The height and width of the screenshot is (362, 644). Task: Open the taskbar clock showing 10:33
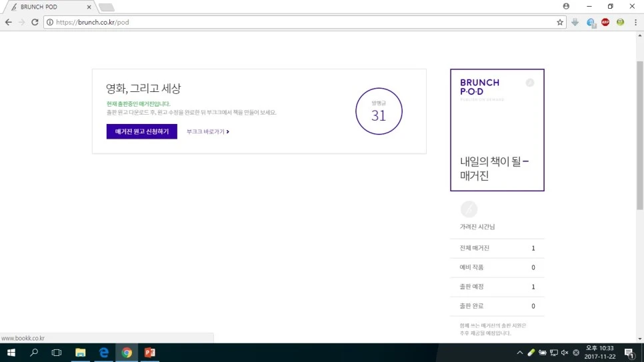600,353
